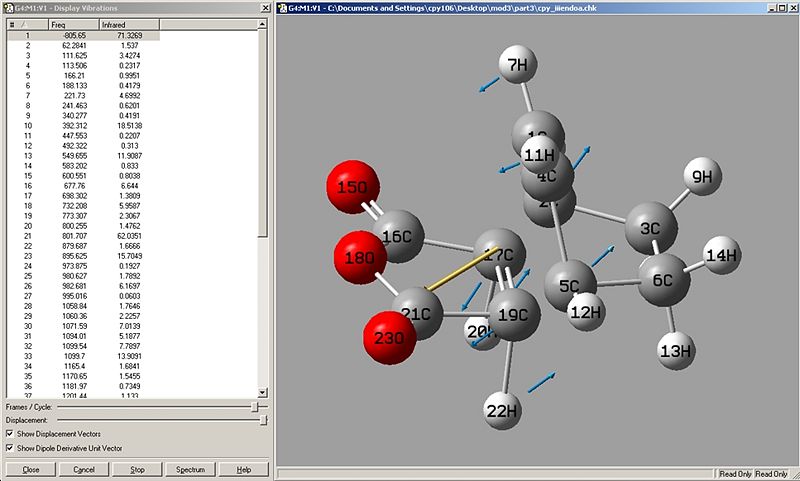Click the molecule window title bar icon
Screen dimensions: 800x481
(x=283, y=8)
